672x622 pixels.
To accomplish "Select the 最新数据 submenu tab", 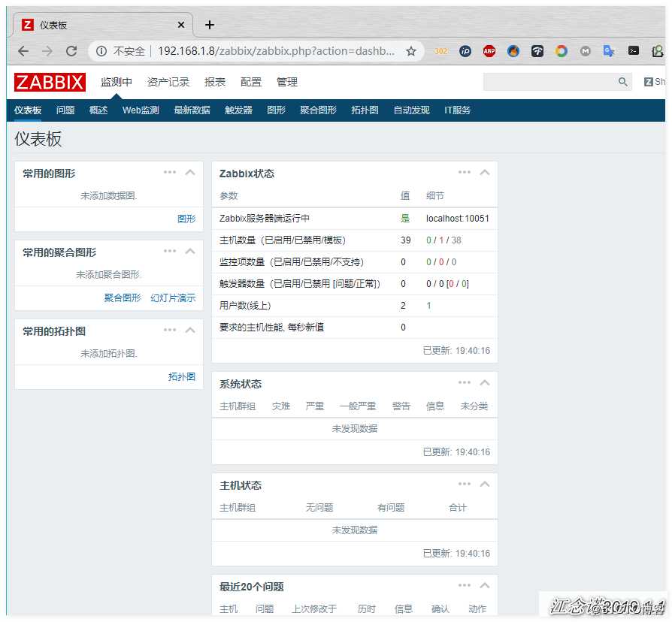I will [192, 110].
